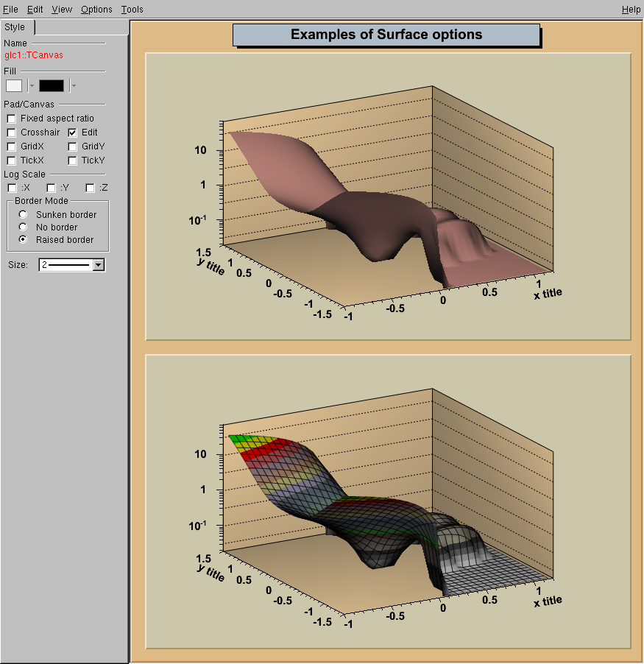Enable log scale on the Z axis
The width and height of the screenshot is (644, 664).
point(90,188)
